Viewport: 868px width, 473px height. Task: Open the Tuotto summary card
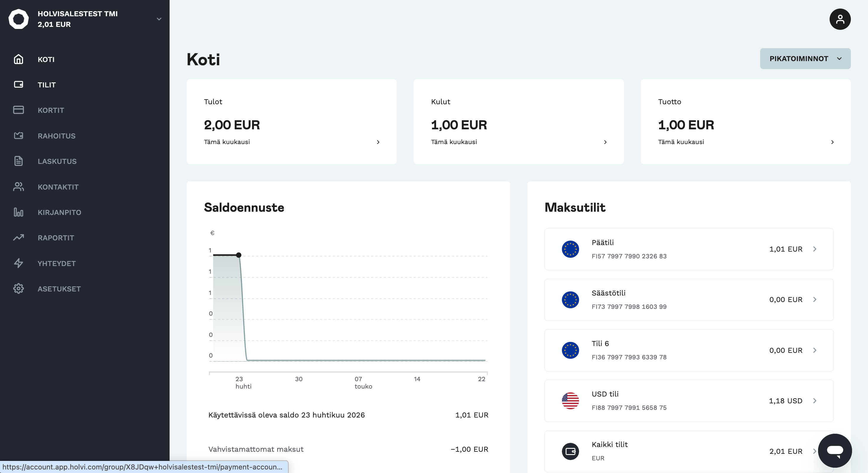click(745, 122)
